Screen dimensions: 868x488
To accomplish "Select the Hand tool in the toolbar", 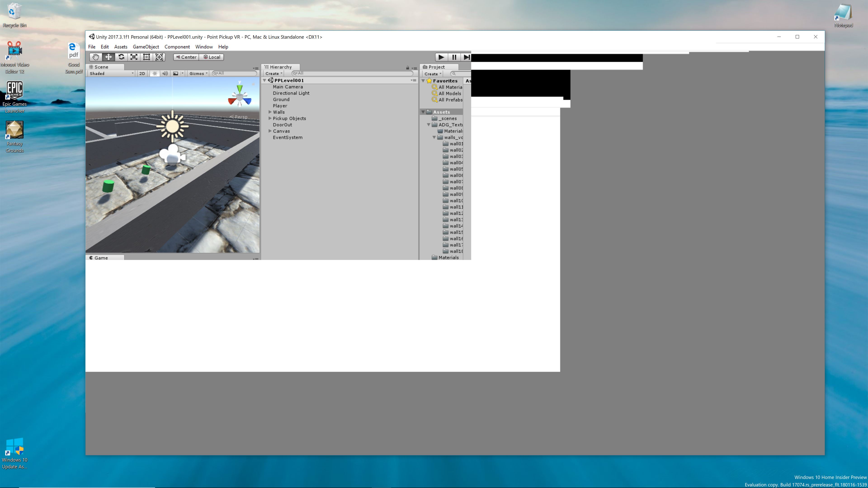I will 96,57.
